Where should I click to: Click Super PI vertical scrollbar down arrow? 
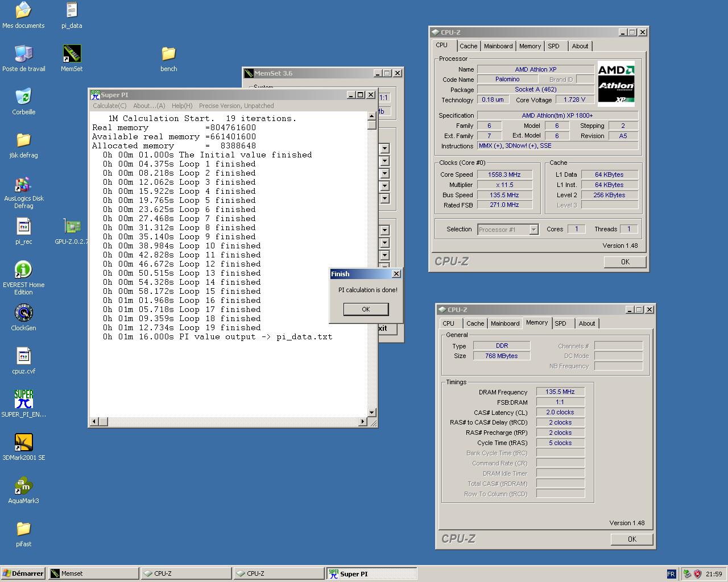click(372, 413)
